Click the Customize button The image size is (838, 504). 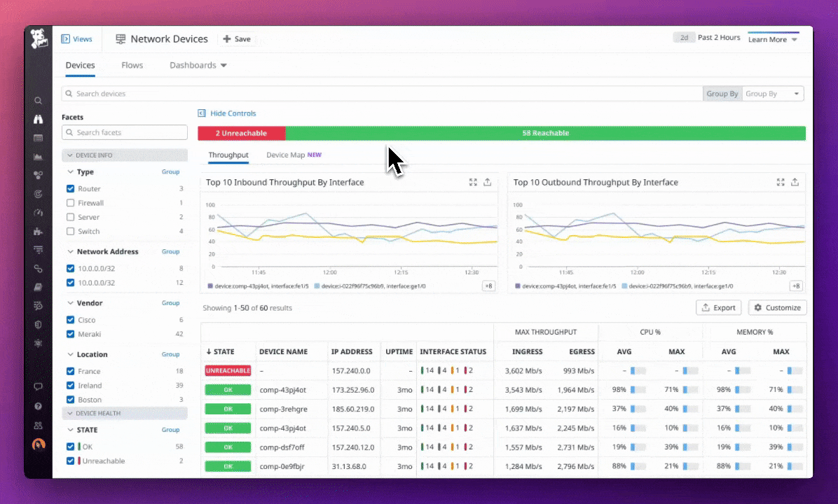778,307
